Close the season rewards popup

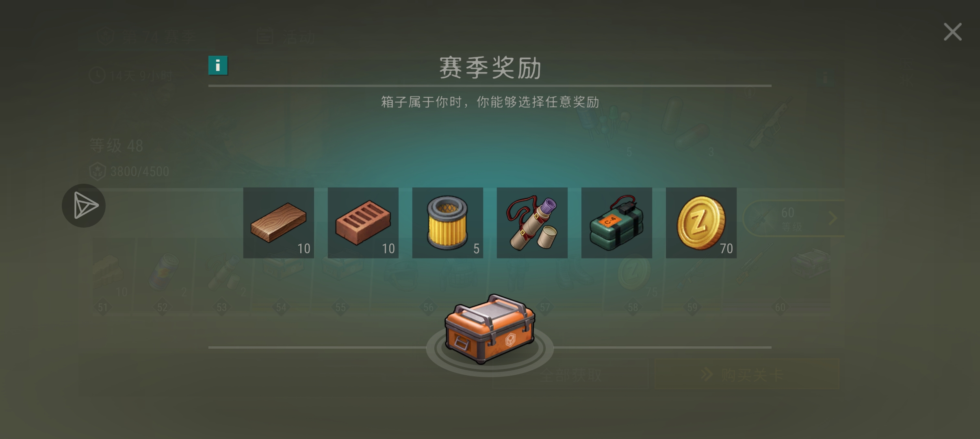coord(952,32)
